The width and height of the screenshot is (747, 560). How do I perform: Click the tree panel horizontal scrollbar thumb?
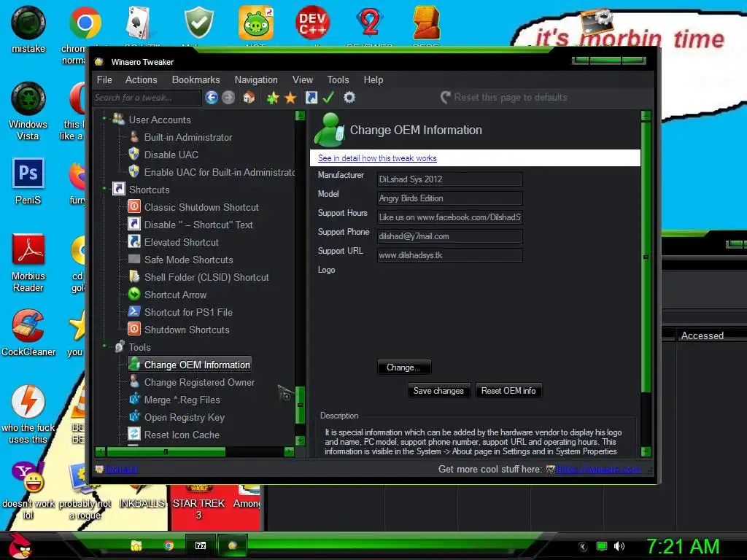tap(166, 451)
